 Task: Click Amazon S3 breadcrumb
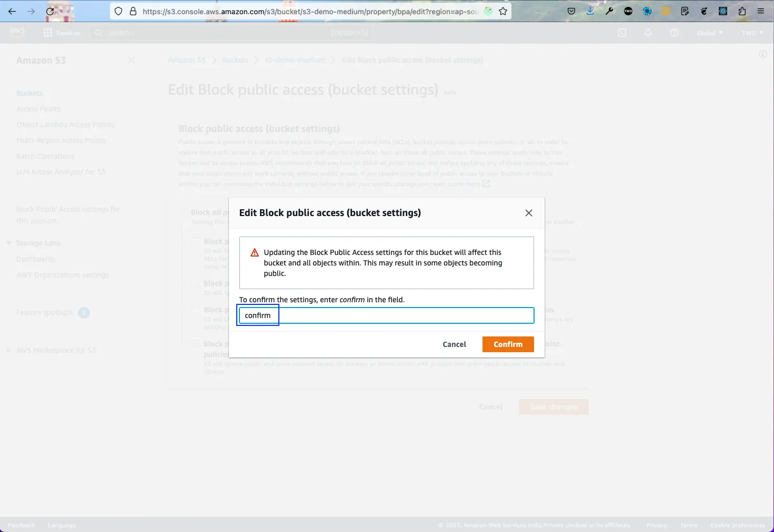click(x=187, y=60)
